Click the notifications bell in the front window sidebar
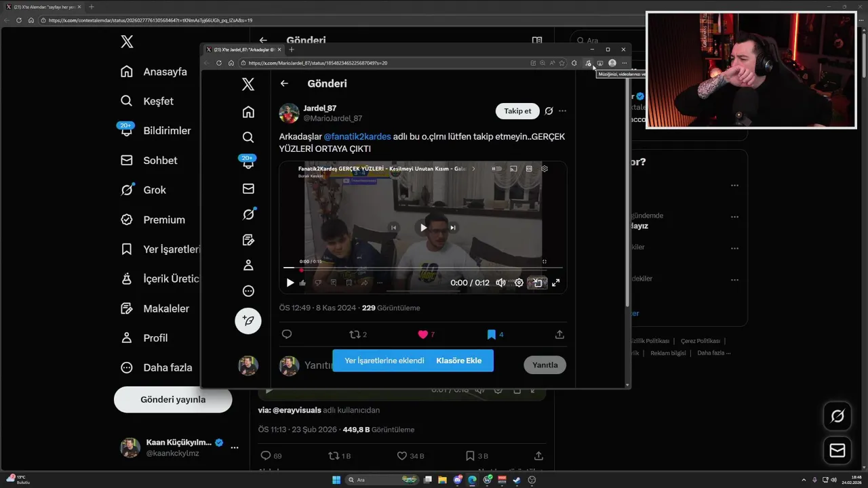Screen dimensions: 868x488 [x=248, y=163]
